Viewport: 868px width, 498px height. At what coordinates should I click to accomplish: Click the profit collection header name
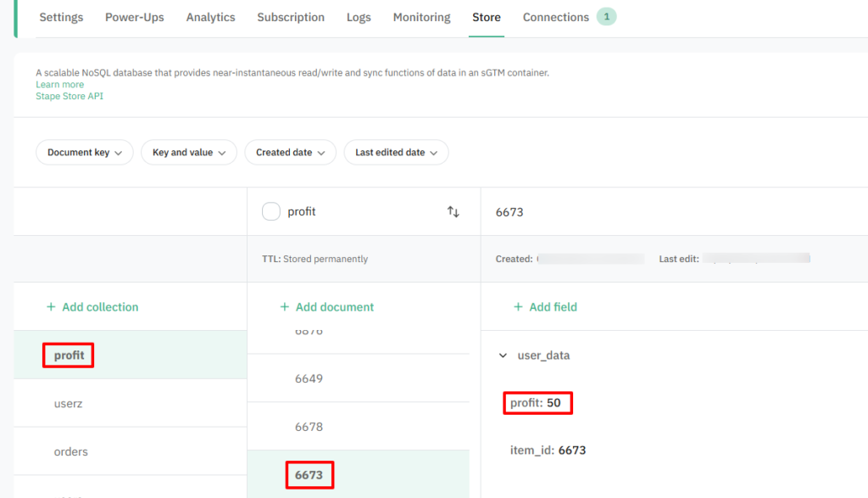[x=302, y=211]
